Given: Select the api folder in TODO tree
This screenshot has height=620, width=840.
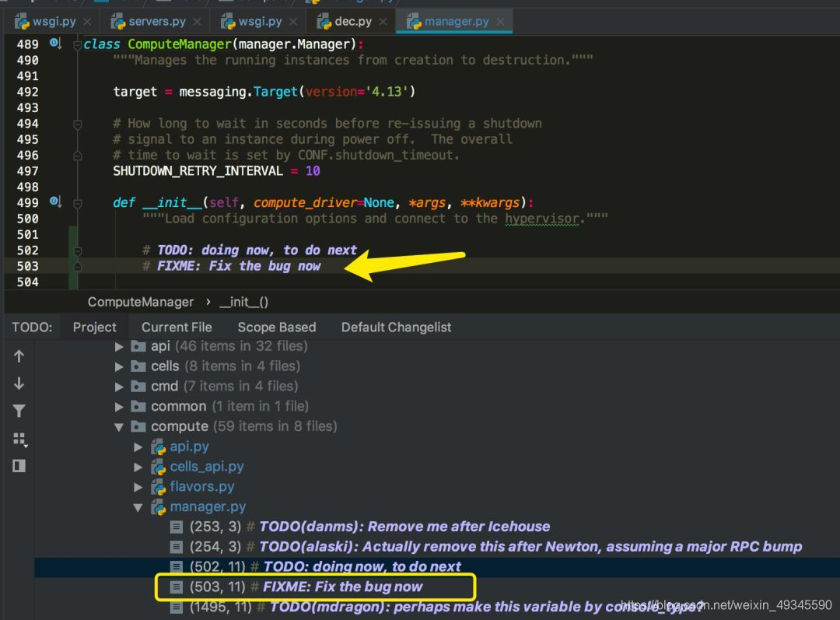Looking at the screenshot, I should point(160,345).
